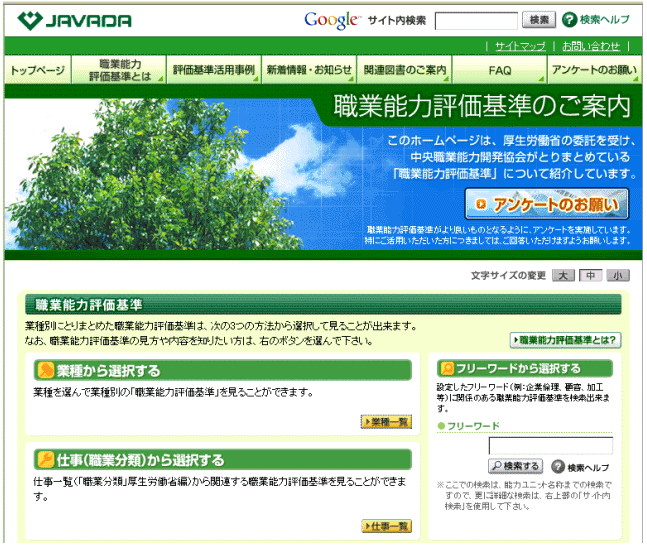Image resolution: width=647 pixels, height=547 pixels.
Task: Open 職業能力評価基準とは? arrow button
Action: (x=565, y=340)
